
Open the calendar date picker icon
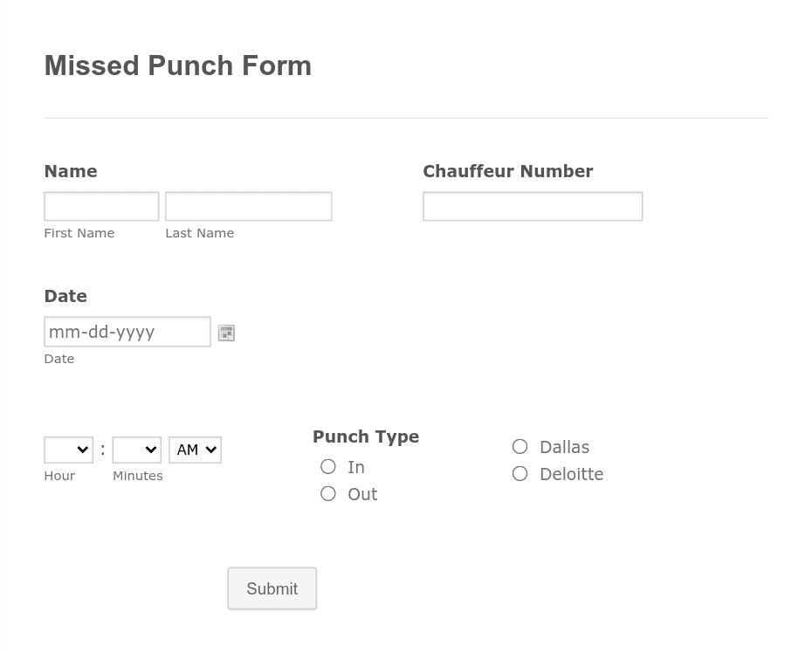click(x=226, y=332)
